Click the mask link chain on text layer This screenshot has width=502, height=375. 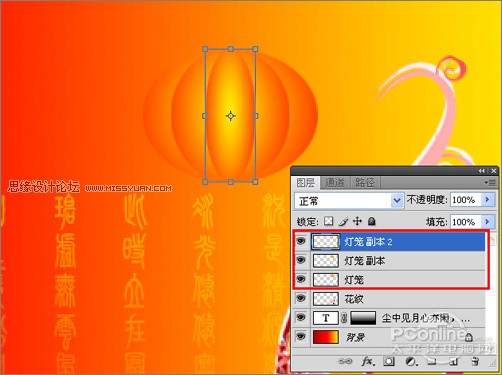344,318
